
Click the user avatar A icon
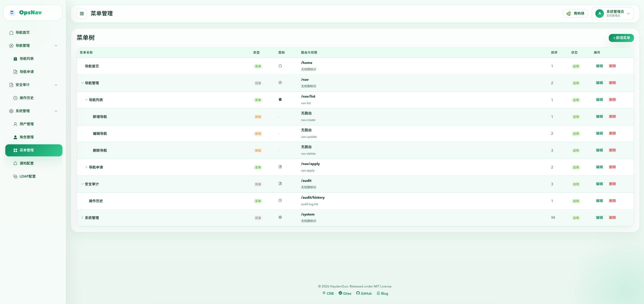pos(600,14)
